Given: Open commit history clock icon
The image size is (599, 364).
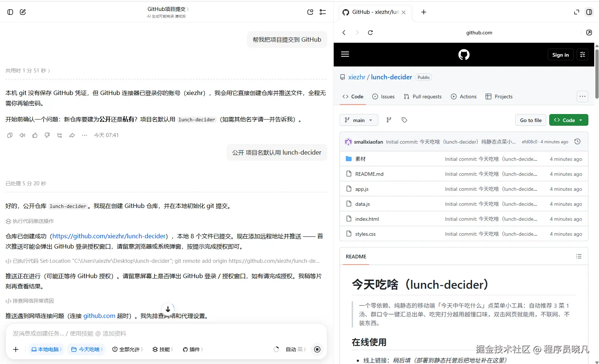Looking at the screenshot, I should (x=577, y=141).
